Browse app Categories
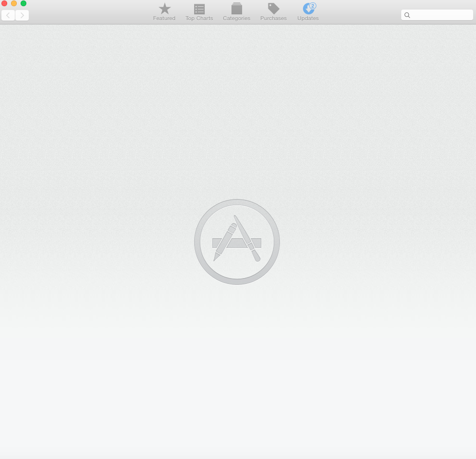This screenshot has width=476, height=459. 236,12
